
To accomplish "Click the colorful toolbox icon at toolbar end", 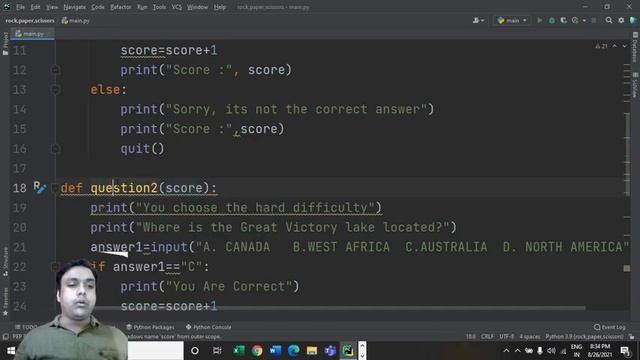I will tap(633, 20).
